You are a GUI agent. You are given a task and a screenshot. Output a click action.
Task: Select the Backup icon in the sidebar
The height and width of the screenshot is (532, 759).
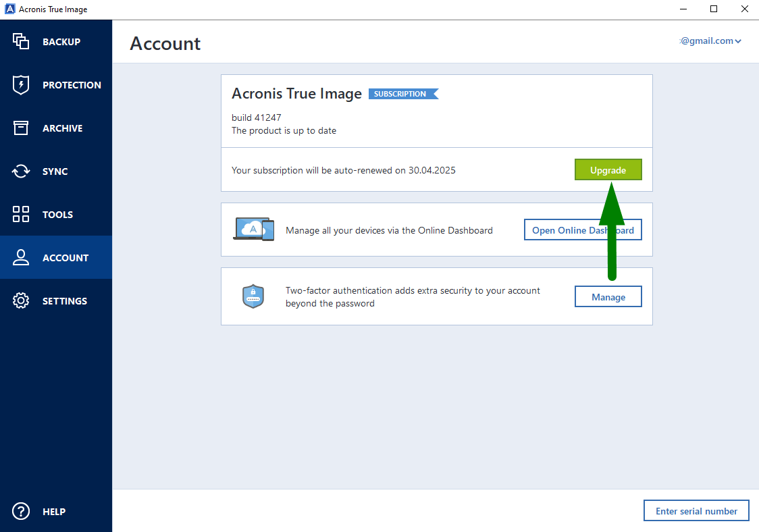tap(21, 41)
